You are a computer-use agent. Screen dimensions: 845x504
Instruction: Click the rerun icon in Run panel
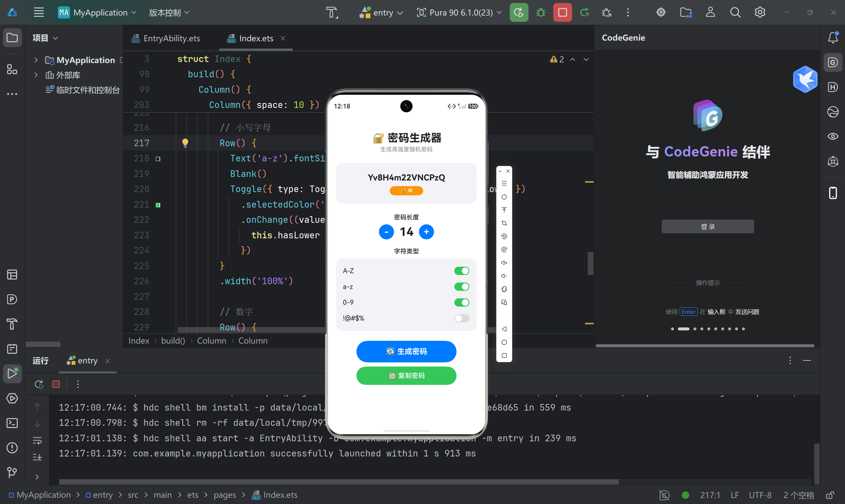(x=39, y=384)
